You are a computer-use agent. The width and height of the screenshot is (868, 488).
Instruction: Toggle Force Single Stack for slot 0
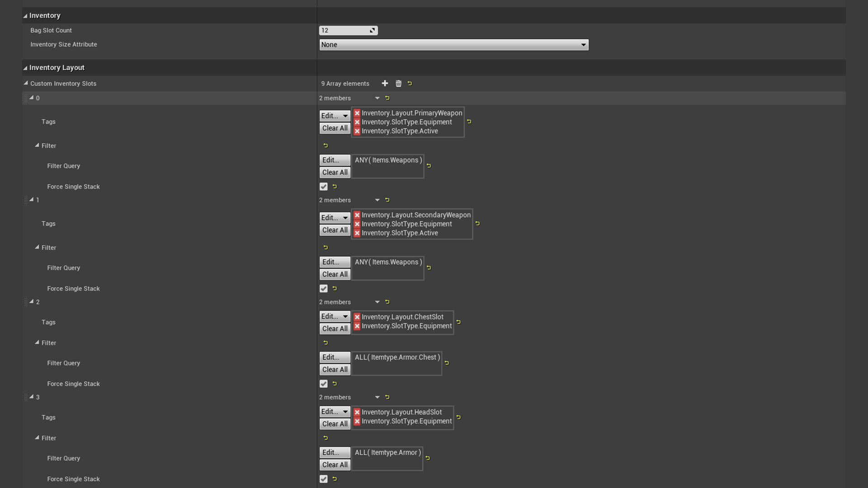tap(324, 187)
